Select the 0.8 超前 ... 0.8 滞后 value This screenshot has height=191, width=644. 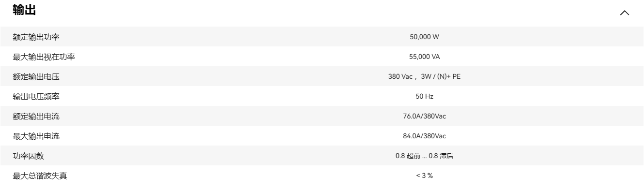424,156
